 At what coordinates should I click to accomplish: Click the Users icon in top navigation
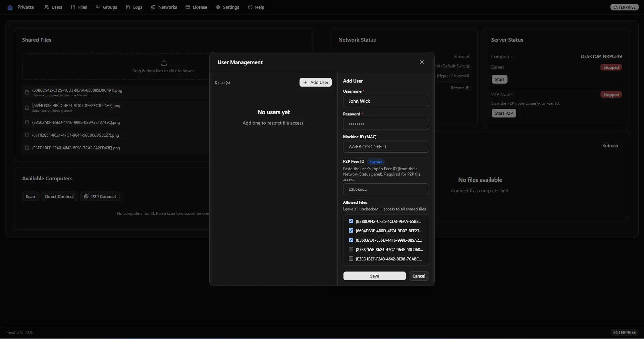coord(47,7)
